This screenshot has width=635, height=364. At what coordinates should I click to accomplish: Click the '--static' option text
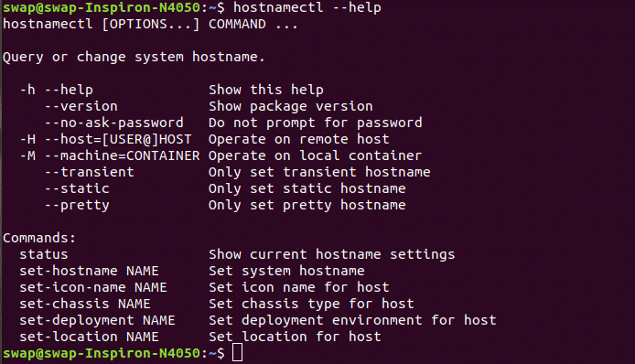tap(77, 188)
